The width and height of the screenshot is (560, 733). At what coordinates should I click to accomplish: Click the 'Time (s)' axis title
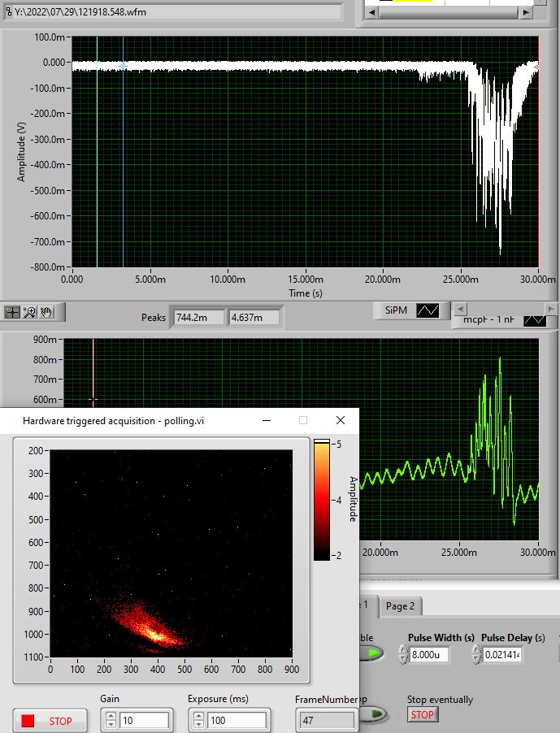(306, 293)
